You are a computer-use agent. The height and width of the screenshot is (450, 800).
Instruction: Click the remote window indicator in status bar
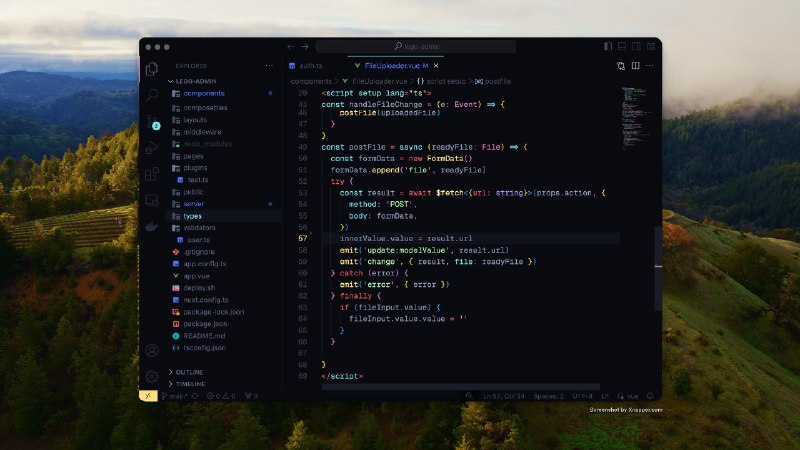coord(148,396)
